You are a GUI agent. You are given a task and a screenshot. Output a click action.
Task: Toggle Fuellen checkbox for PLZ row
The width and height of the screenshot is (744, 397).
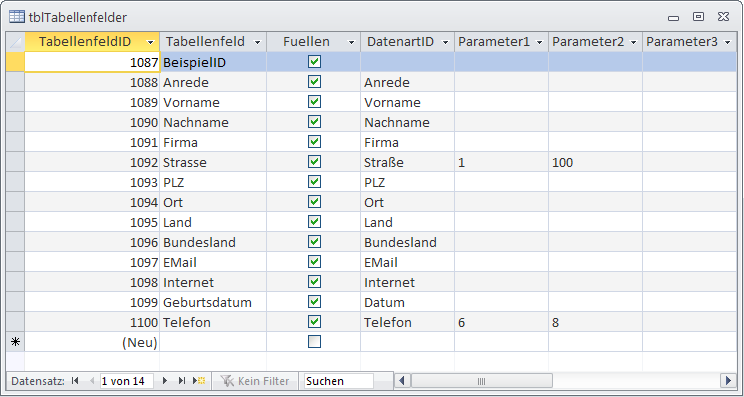point(314,182)
